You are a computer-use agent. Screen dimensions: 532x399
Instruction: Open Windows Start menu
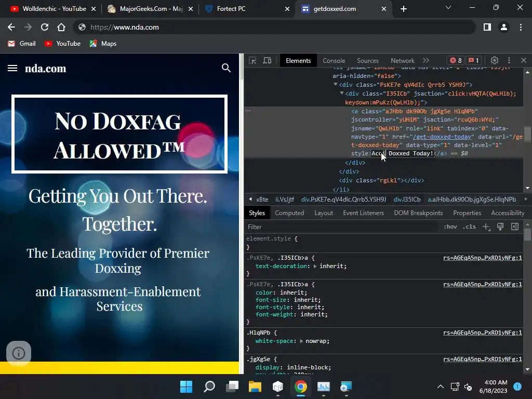pyautogui.click(x=186, y=387)
